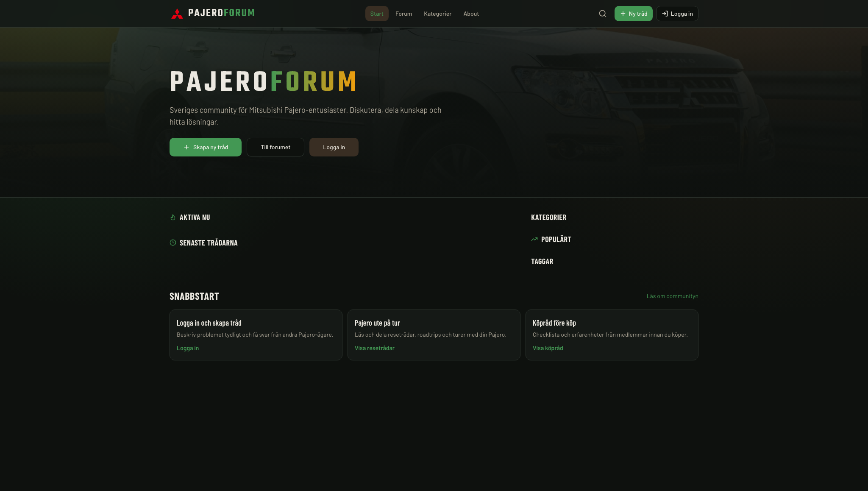Image resolution: width=868 pixels, height=491 pixels.
Task: Select the Köpråd före köp card
Action: (612, 335)
